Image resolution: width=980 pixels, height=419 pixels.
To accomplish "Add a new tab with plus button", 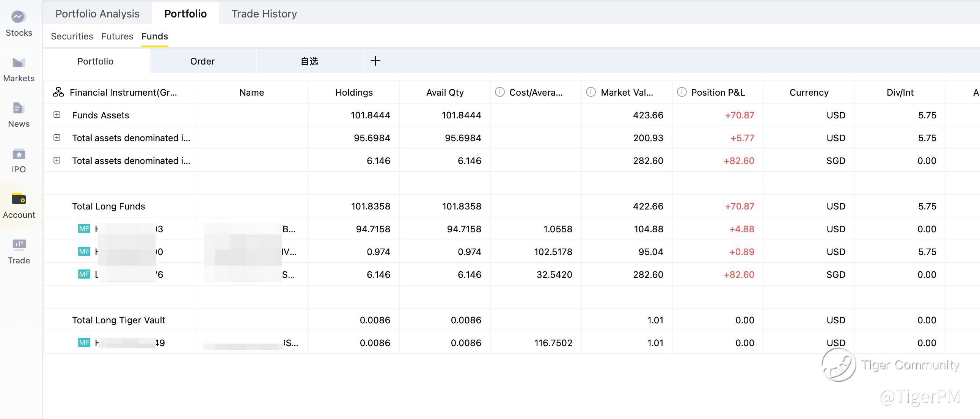I will (x=375, y=61).
